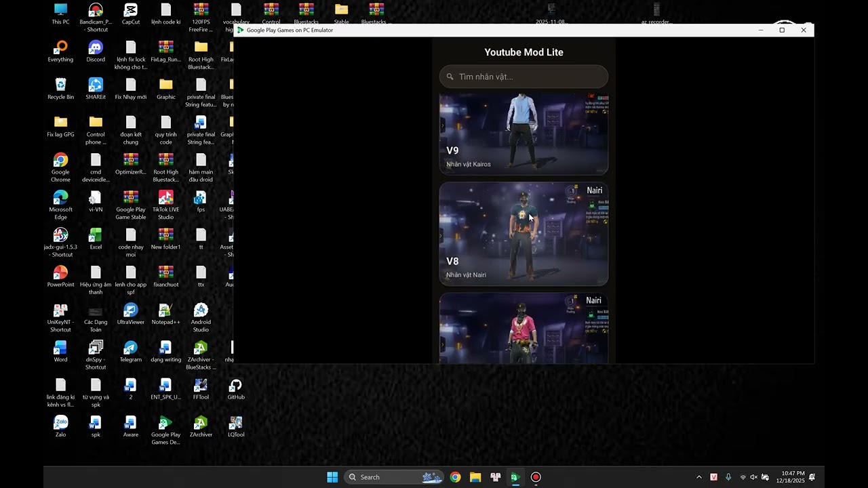The width and height of the screenshot is (868, 488).
Task: Open the red recorder icon in taskbar
Action: [x=536, y=477]
